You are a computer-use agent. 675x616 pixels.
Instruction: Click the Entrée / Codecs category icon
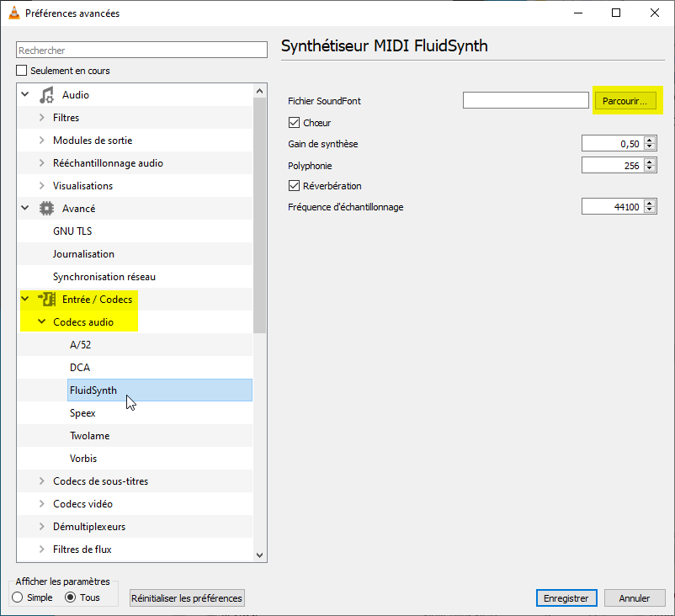point(46,300)
